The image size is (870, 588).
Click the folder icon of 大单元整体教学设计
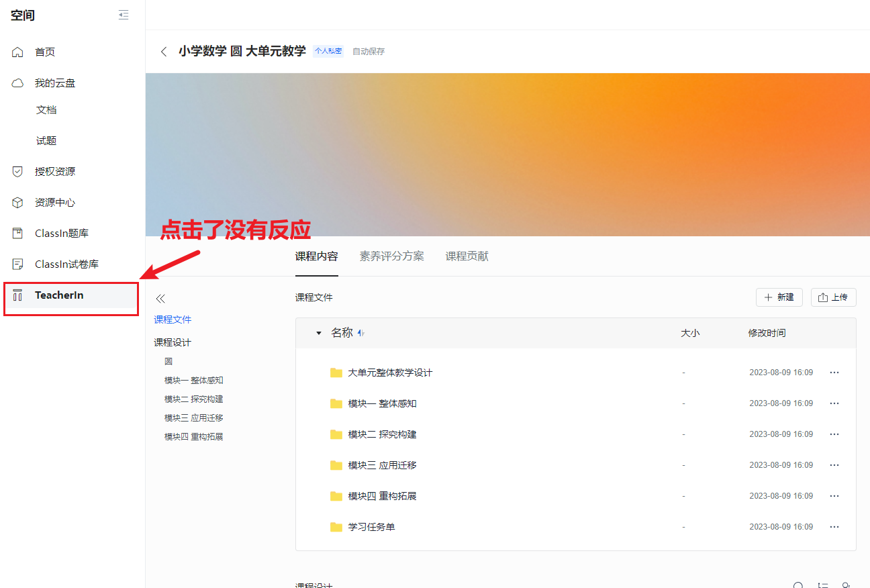click(x=336, y=373)
